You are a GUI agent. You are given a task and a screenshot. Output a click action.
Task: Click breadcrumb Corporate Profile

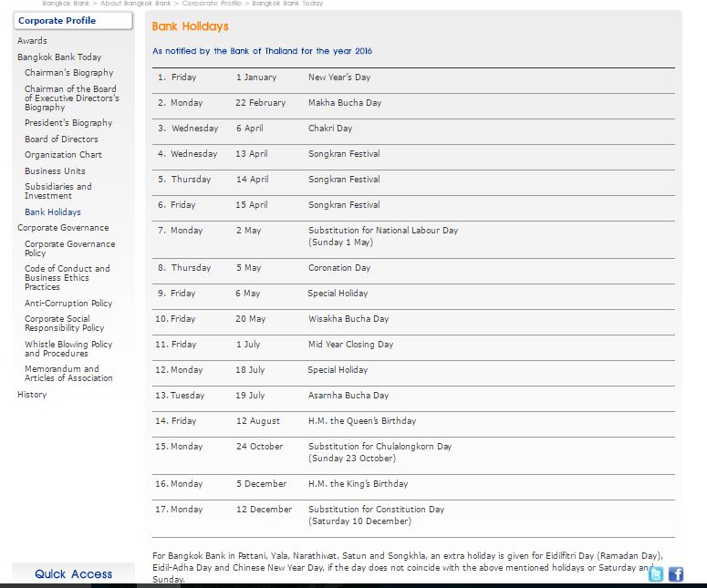(x=212, y=3)
